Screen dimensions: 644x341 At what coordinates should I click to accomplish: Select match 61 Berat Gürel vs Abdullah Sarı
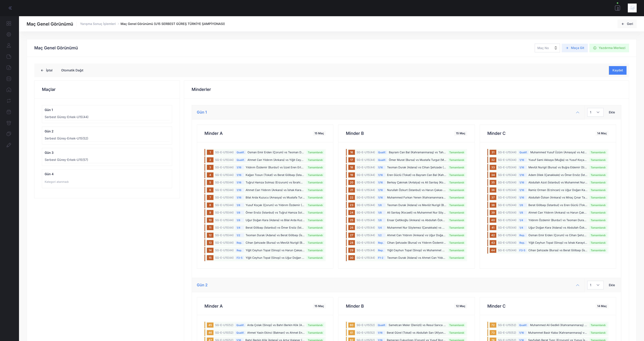(x=406, y=333)
